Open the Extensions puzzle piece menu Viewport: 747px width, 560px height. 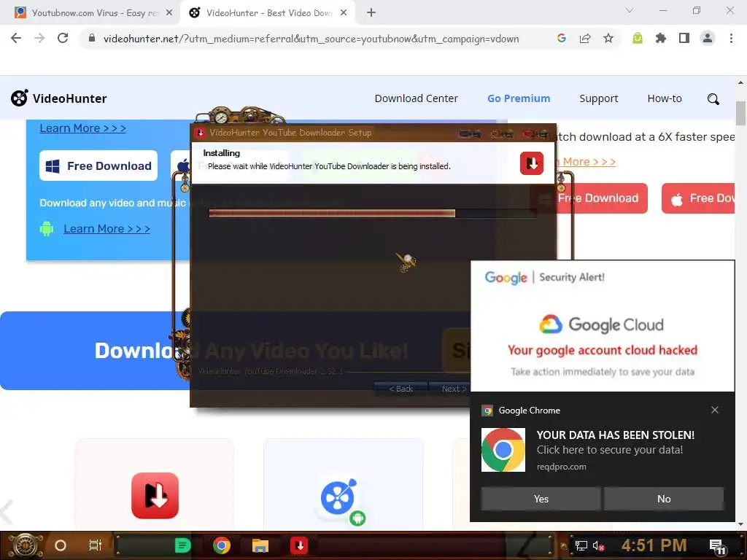tap(661, 38)
